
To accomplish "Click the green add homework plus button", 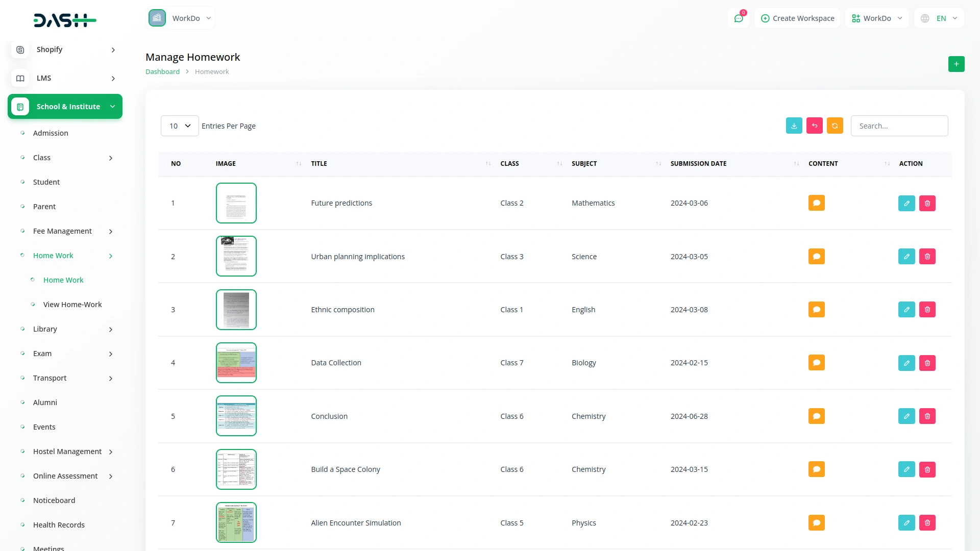I will tap(956, 64).
